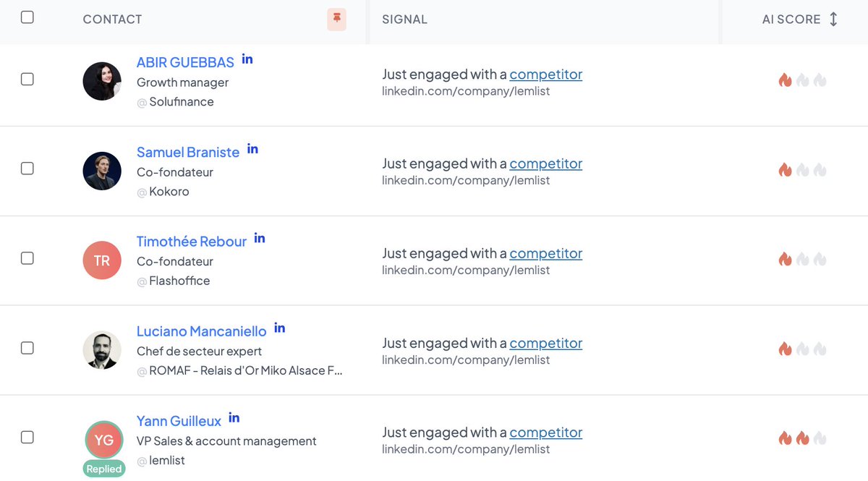Open Timothée Rebour contact name
This screenshot has width=868, height=481.
click(192, 242)
